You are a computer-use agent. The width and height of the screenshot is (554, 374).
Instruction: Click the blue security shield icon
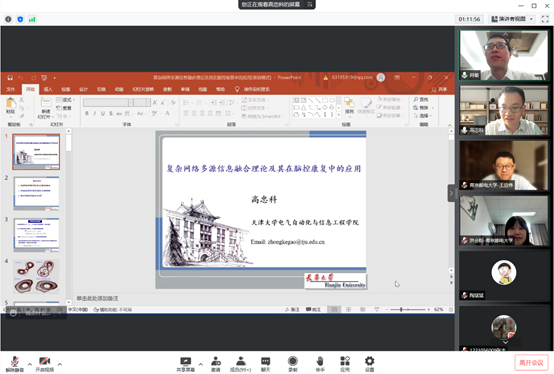pyautogui.click(x=20, y=19)
